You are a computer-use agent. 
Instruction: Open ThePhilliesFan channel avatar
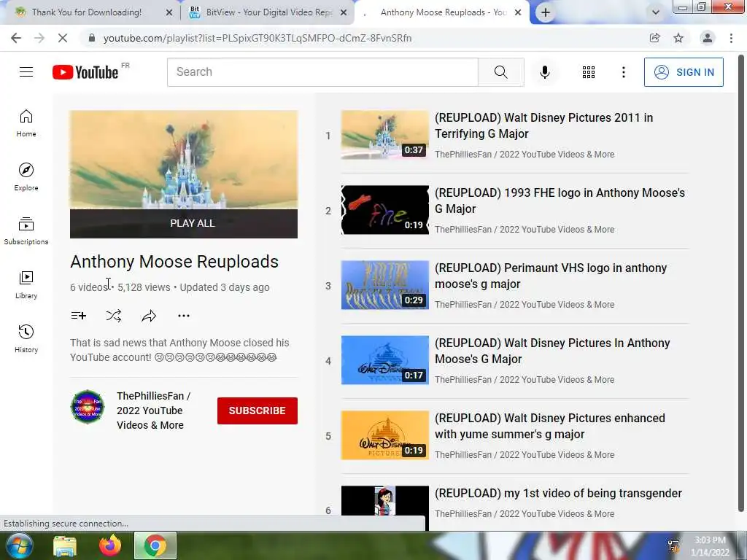tap(88, 407)
